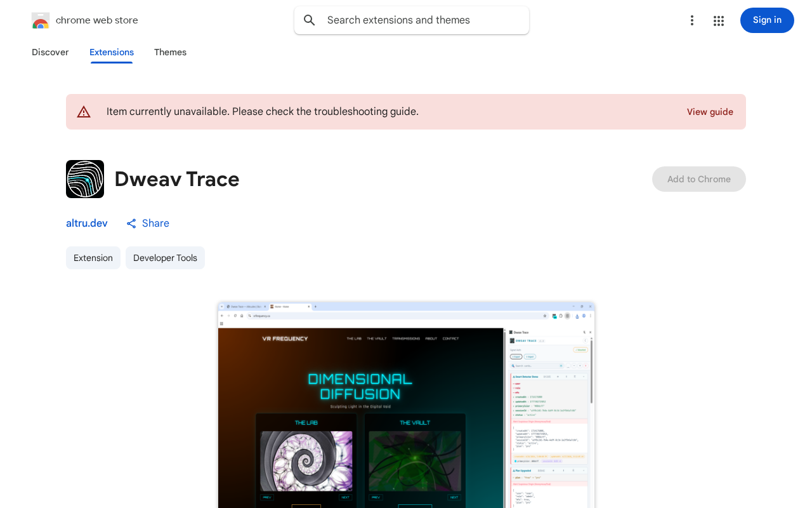Switch to the Themes tab
The image size is (812, 508).
coord(170,52)
